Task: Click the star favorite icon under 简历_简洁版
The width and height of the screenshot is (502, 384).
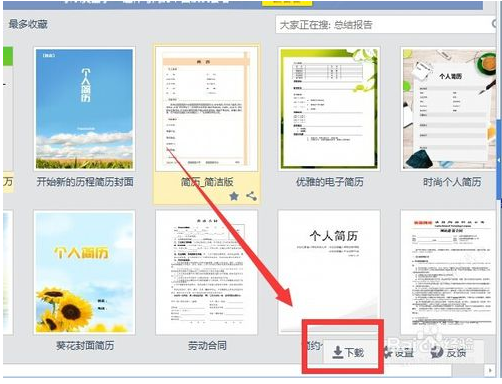Action: (234, 196)
